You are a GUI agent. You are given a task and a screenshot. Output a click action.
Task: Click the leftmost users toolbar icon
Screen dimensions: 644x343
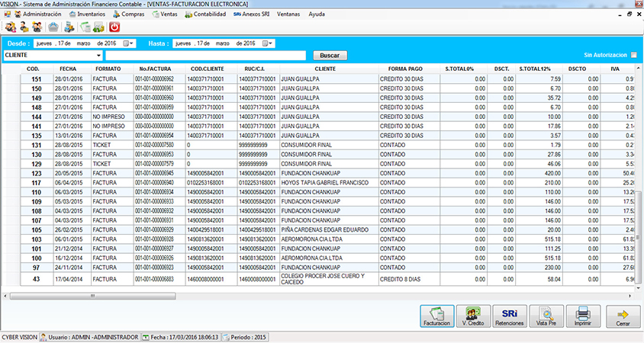click(8, 27)
